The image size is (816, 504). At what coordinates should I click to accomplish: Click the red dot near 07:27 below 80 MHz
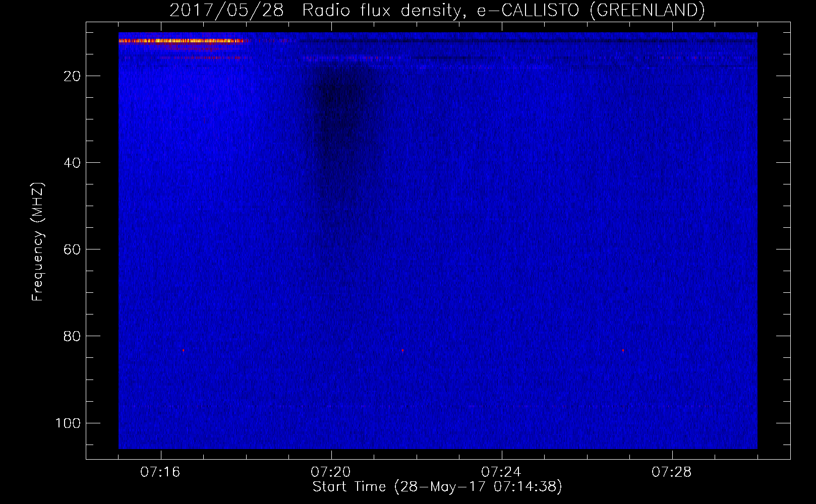pyautogui.click(x=623, y=350)
